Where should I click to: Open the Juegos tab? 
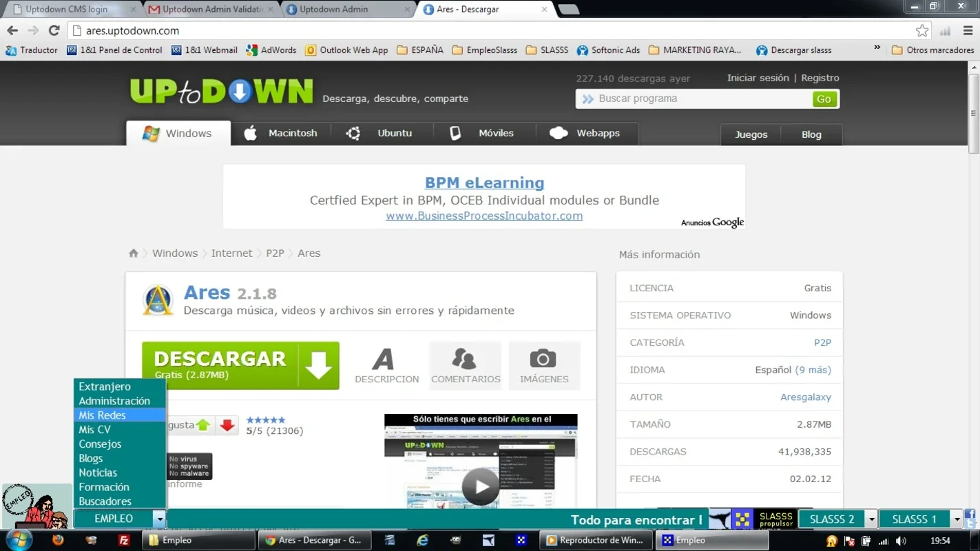[x=751, y=134]
